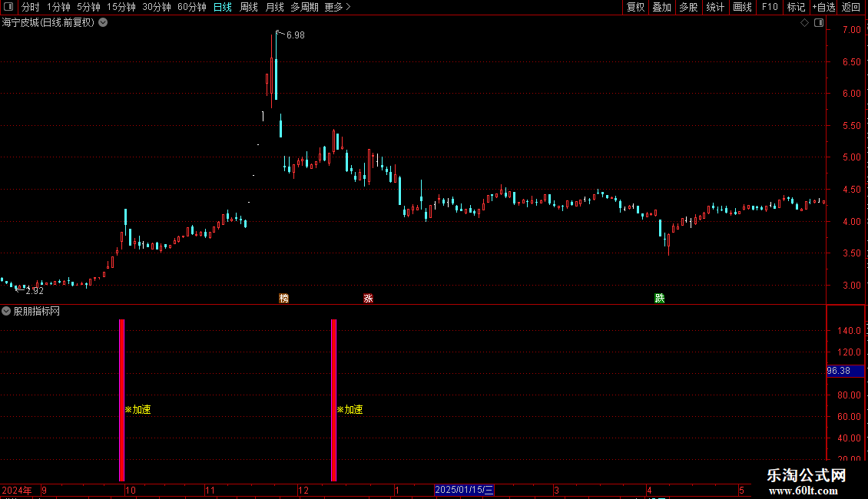Click the 榜 event marker
The width and height of the screenshot is (868, 499).
284,299
